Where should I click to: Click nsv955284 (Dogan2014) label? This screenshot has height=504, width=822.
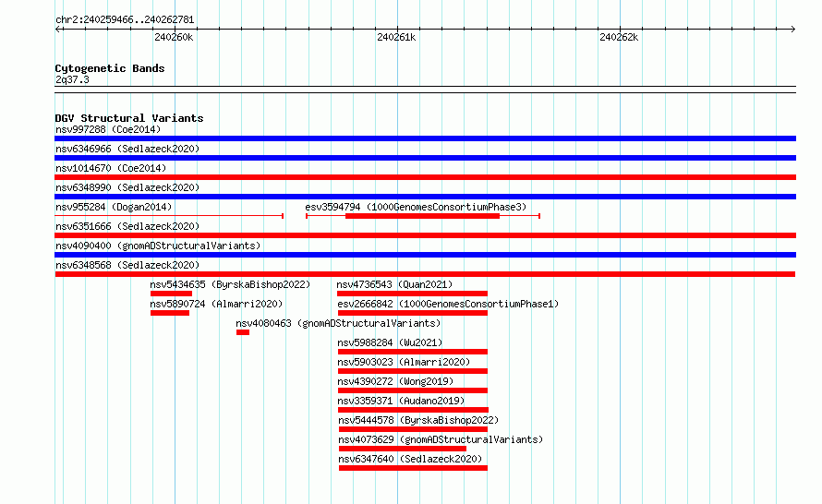(x=114, y=207)
